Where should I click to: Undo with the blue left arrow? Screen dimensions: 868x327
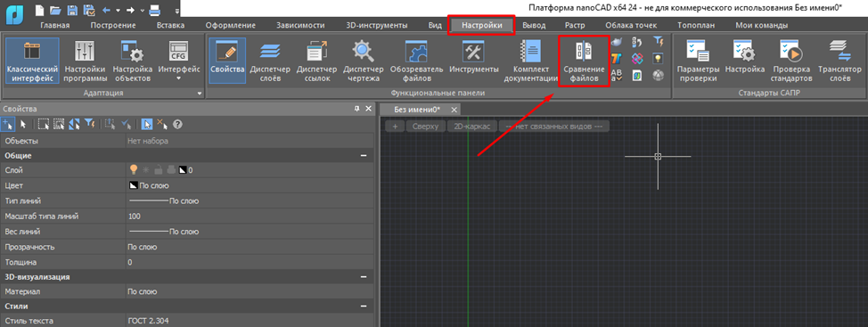[x=107, y=10]
